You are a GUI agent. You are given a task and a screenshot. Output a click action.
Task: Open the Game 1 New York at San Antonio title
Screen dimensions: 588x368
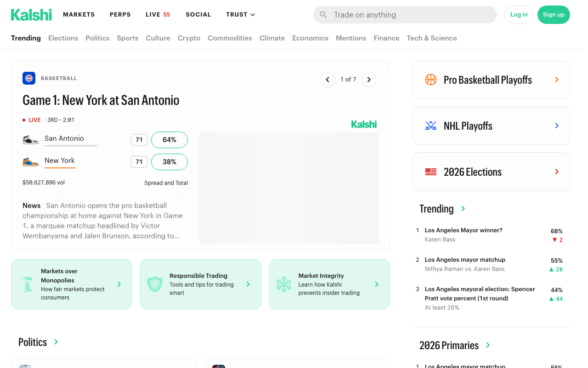(x=101, y=100)
